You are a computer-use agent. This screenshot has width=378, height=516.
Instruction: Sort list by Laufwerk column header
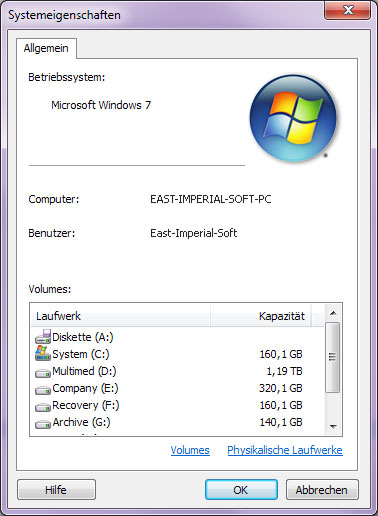(x=120, y=315)
